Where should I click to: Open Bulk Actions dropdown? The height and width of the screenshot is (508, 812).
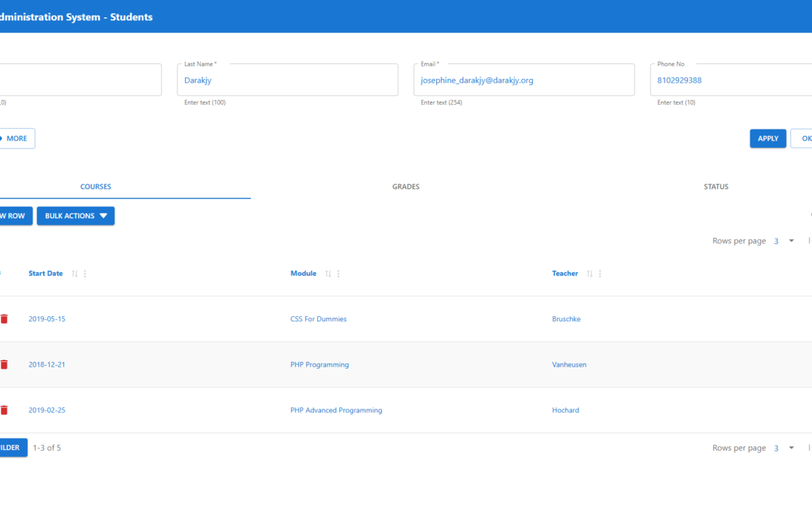76,216
